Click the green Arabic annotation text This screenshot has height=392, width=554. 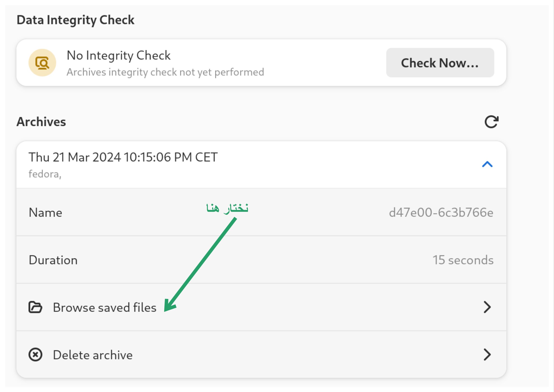point(227,208)
